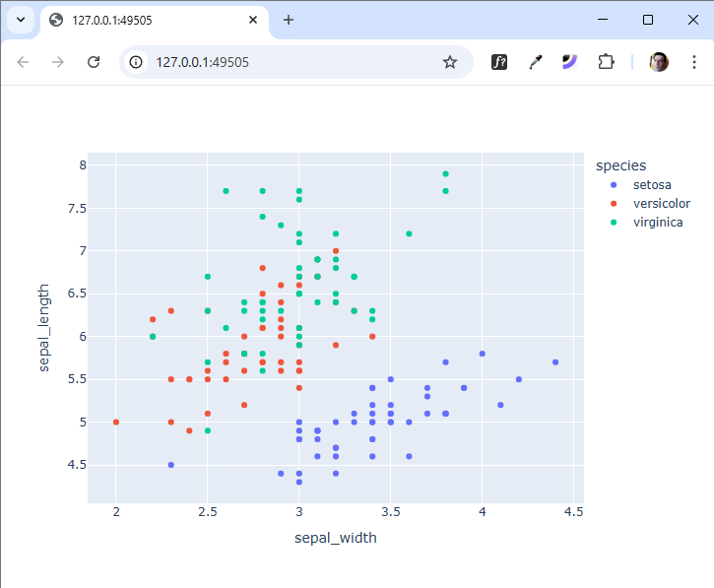Focus the address bar URL field
The image size is (714, 588).
point(295,62)
